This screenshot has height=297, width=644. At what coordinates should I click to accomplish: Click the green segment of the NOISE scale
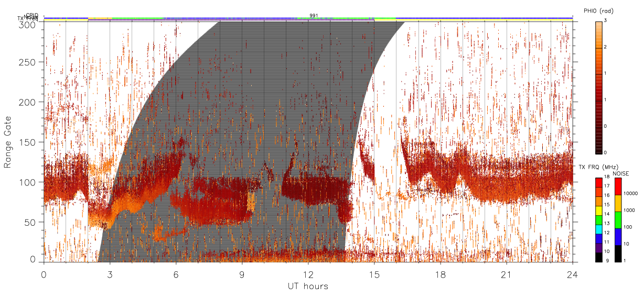pos(618,220)
